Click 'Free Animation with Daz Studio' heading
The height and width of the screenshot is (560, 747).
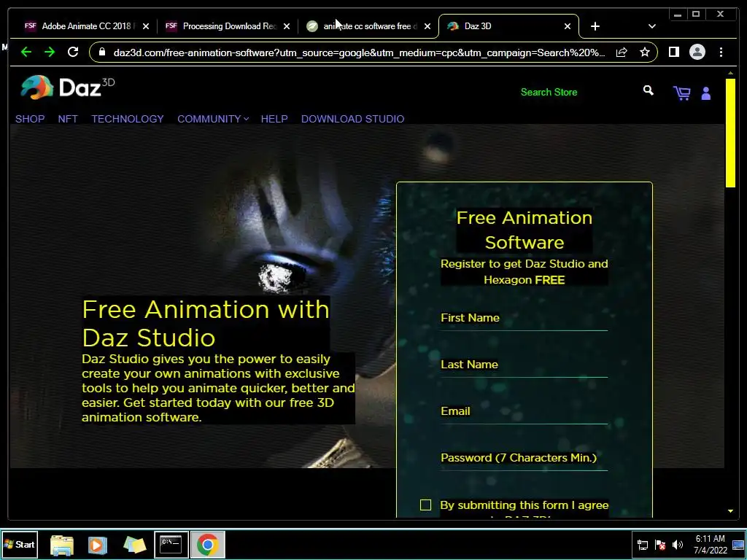point(205,323)
